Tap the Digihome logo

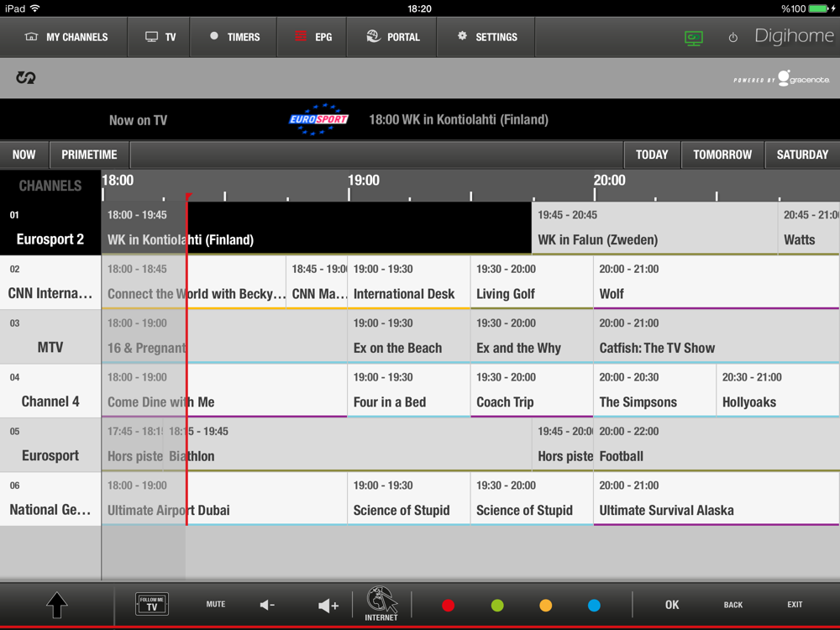click(x=794, y=36)
